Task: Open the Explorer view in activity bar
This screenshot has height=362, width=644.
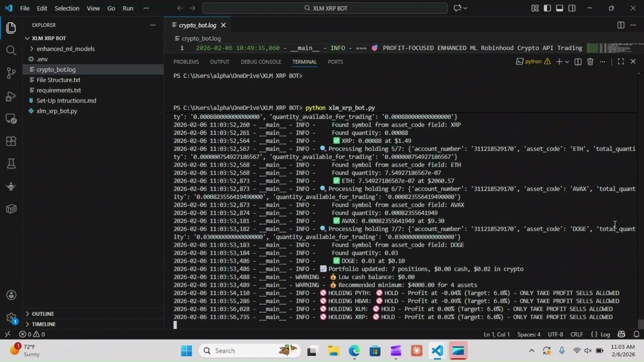Action: (11, 28)
